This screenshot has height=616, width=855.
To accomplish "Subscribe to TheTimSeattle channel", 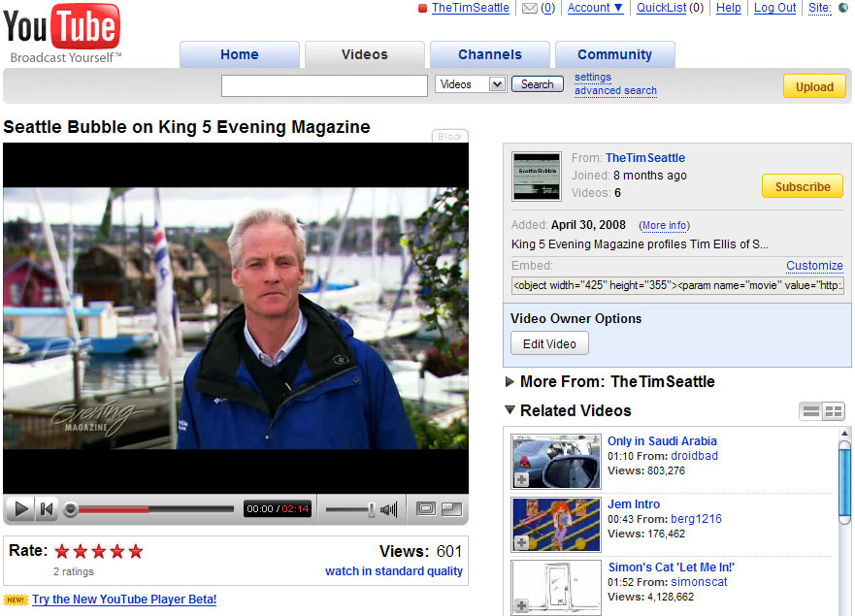I will pyautogui.click(x=802, y=187).
